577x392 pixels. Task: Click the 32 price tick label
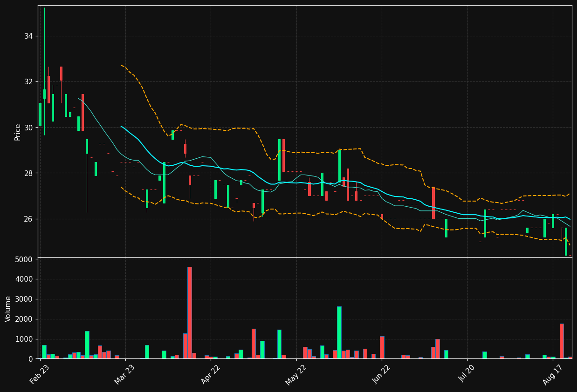click(29, 82)
